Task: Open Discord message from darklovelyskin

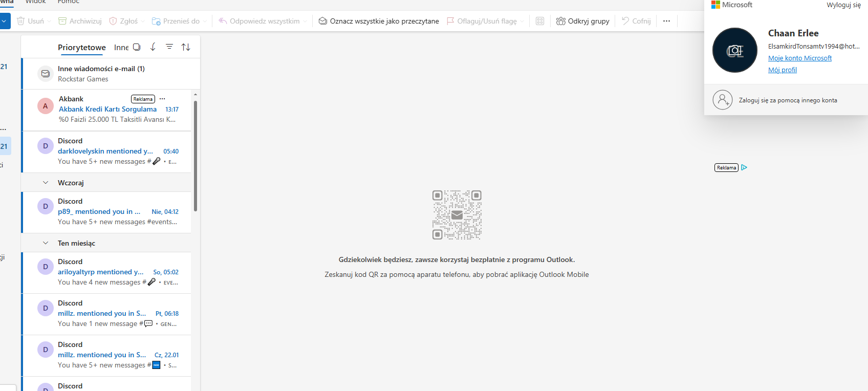Action: [107, 151]
